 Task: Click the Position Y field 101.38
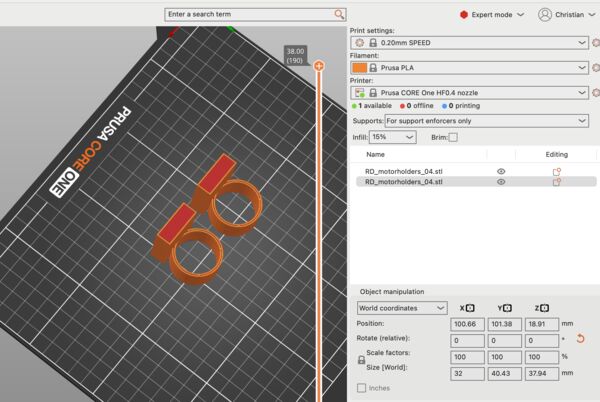point(504,324)
